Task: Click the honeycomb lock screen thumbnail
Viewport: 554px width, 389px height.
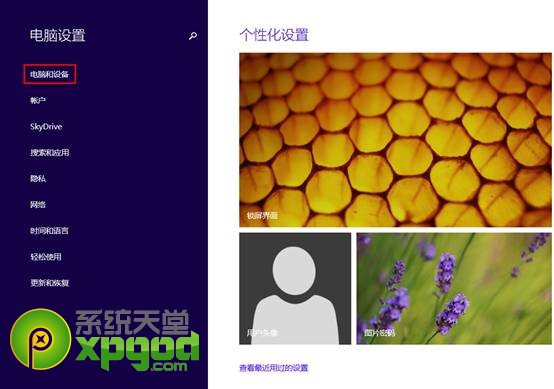Action: (x=395, y=140)
